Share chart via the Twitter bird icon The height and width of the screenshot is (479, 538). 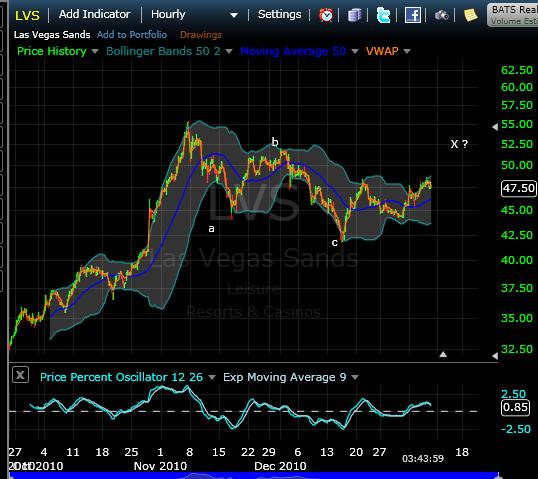point(383,15)
